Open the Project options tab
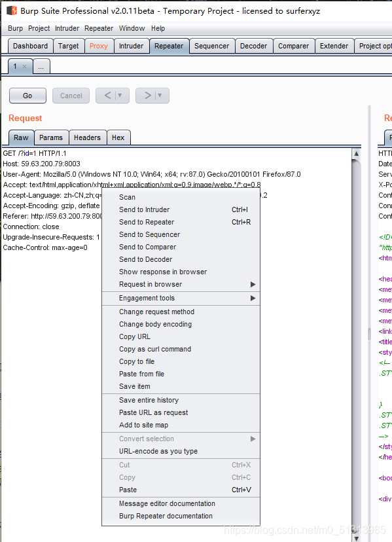 [374, 46]
